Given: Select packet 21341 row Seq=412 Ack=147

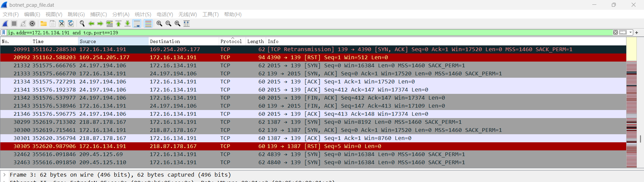Looking at the screenshot, I should [313, 90].
